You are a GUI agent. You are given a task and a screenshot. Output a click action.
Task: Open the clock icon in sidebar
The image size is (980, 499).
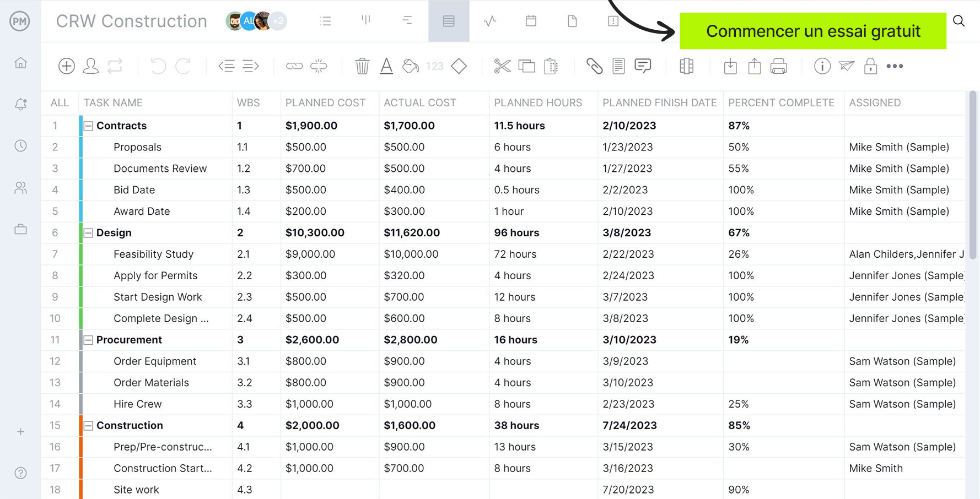point(20,146)
